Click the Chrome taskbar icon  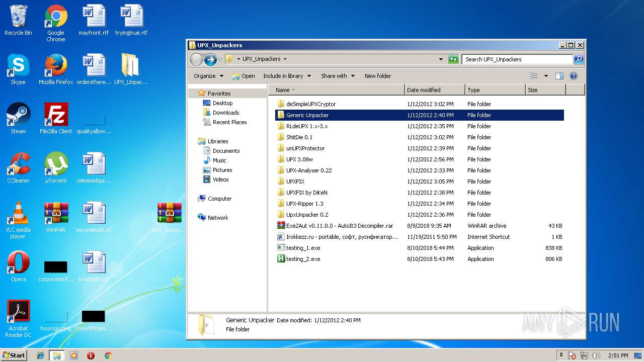point(108,355)
